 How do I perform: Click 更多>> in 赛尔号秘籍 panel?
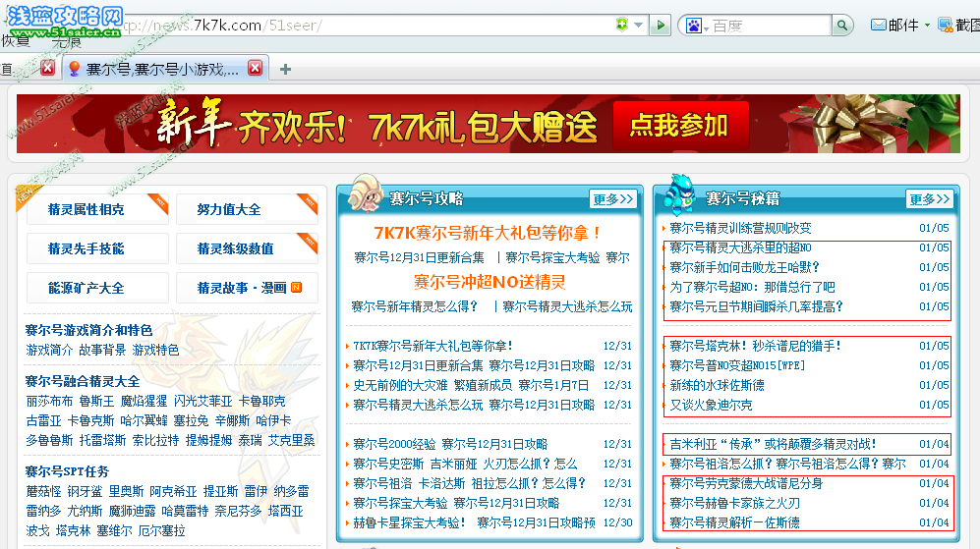pyautogui.click(x=929, y=199)
